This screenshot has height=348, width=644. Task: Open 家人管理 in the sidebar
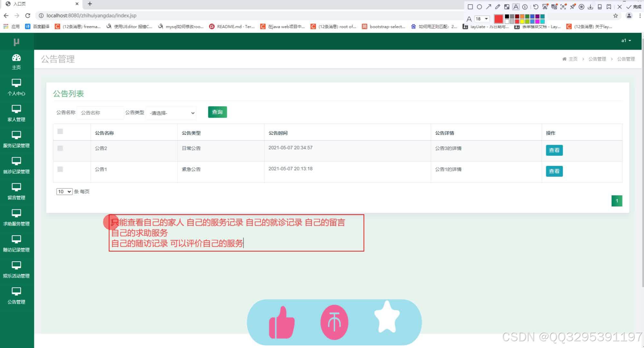click(16, 113)
